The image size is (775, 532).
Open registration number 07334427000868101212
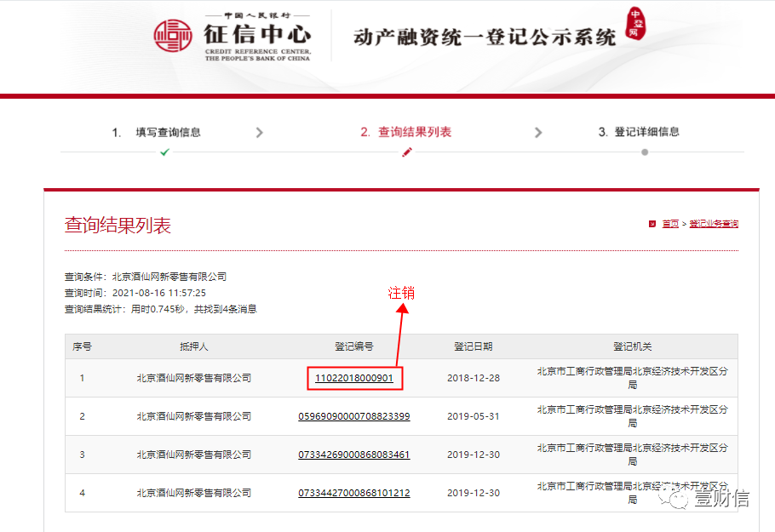click(354, 493)
